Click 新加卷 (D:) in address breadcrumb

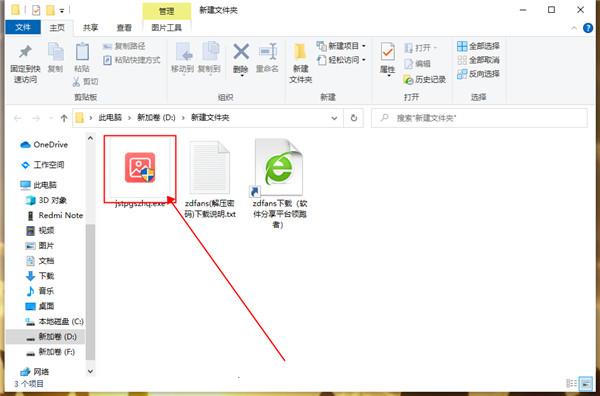point(157,118)
